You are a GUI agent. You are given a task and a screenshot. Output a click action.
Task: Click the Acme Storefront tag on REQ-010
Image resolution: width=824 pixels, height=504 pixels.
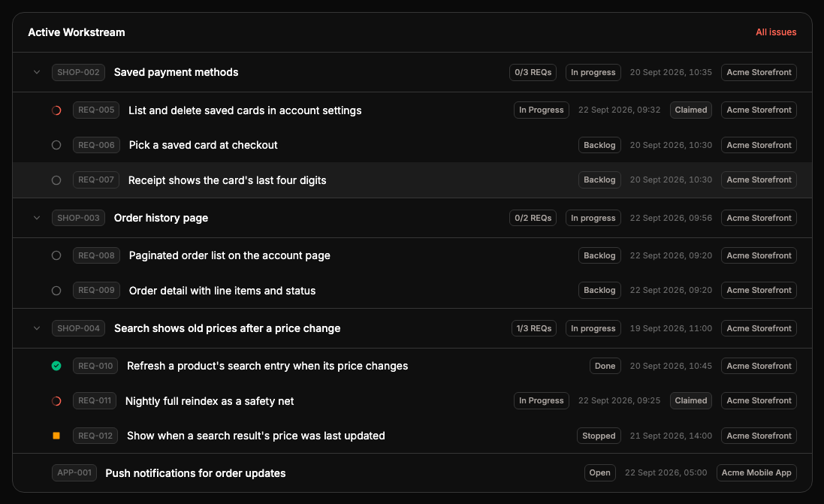coord(759,366)
